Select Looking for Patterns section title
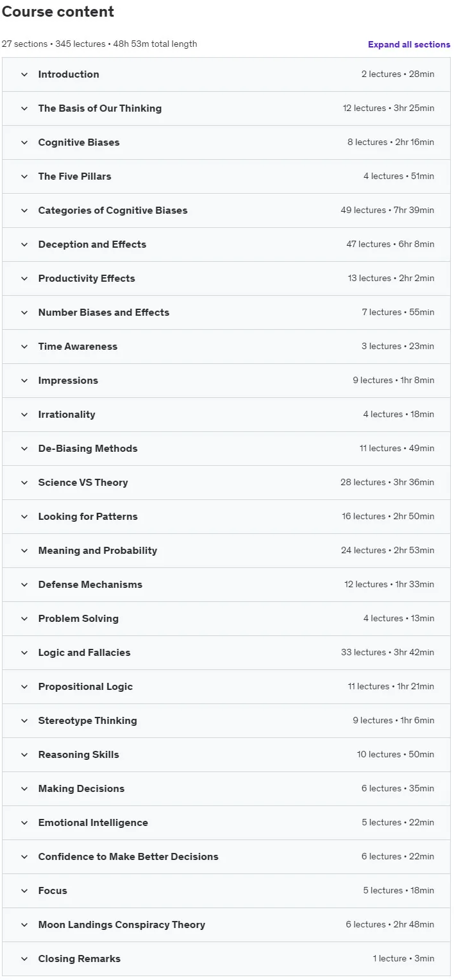 pyautogui.click(x=88, y=517)
